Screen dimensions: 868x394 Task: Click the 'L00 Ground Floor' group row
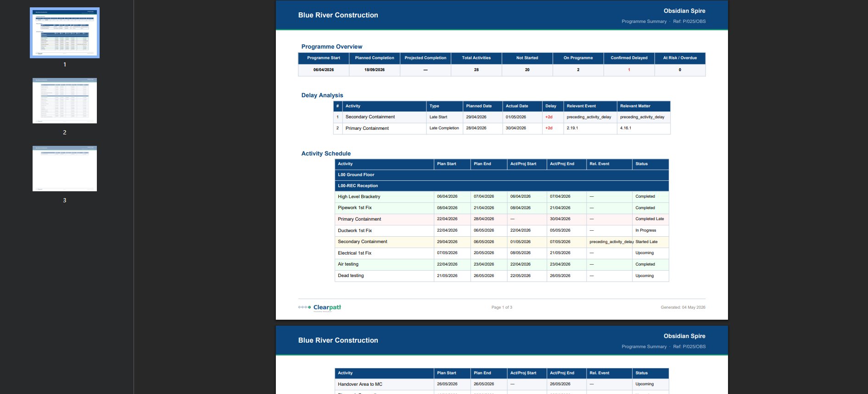coord(502,175)
